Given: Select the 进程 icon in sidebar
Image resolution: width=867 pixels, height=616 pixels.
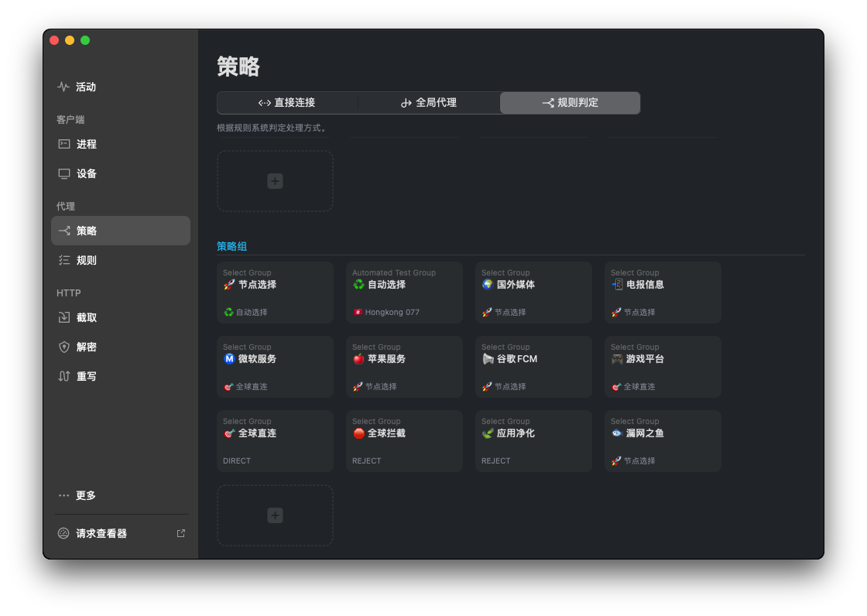Looking at the screenshot, I should click(x=64, y=144).
